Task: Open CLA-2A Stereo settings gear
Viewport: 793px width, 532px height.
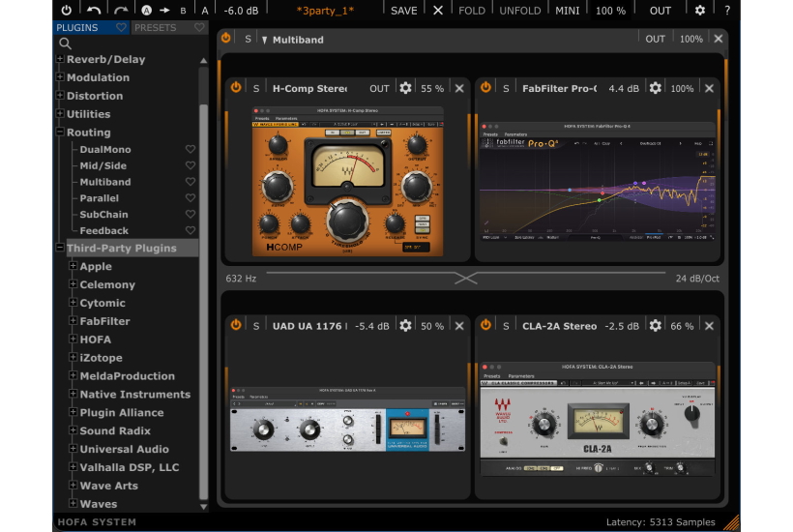Action: click(655, 326)
